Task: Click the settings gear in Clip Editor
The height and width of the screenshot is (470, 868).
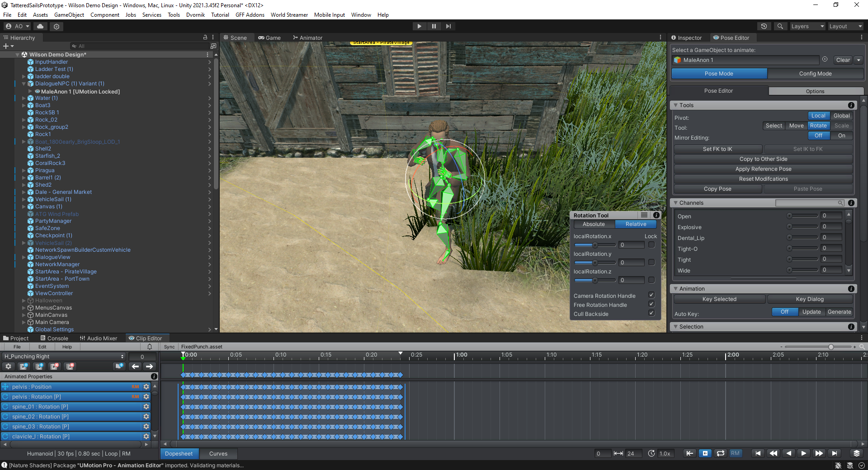Action: [x=9, y=367]
